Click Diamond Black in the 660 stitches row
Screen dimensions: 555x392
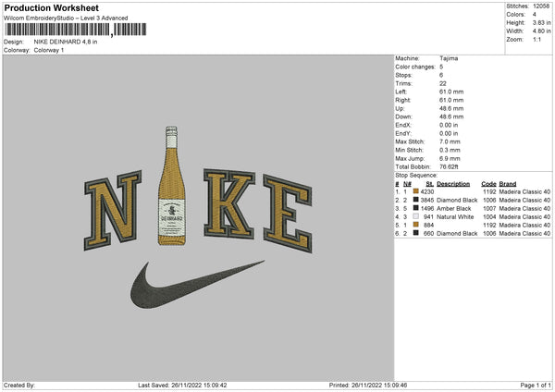click(x=457, y=233)
